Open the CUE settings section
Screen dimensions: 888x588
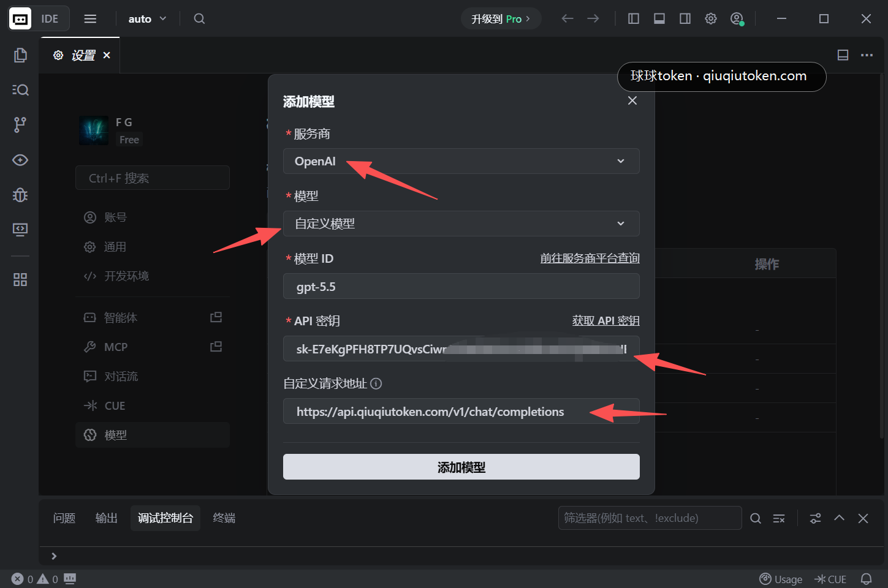153,405
